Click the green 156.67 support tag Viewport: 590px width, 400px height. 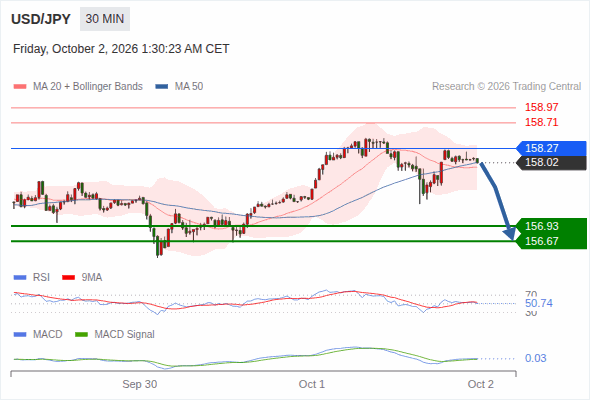coord(551,241)
